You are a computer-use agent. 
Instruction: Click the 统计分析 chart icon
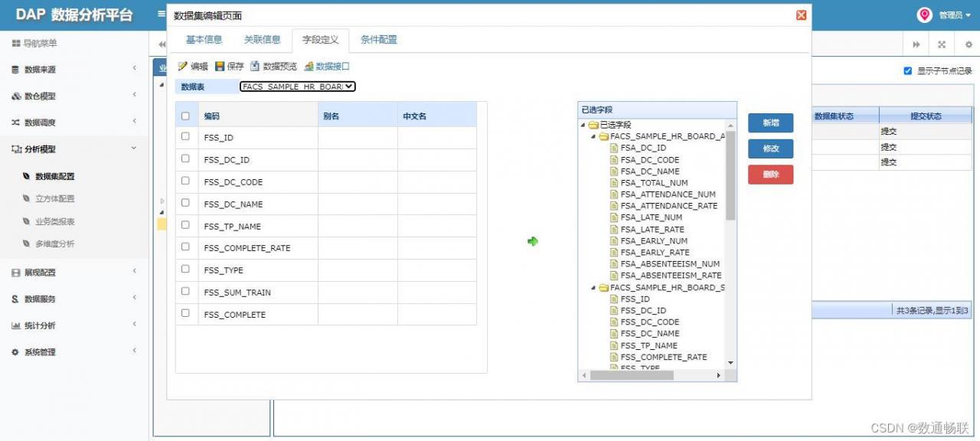(x=16, y=326)
